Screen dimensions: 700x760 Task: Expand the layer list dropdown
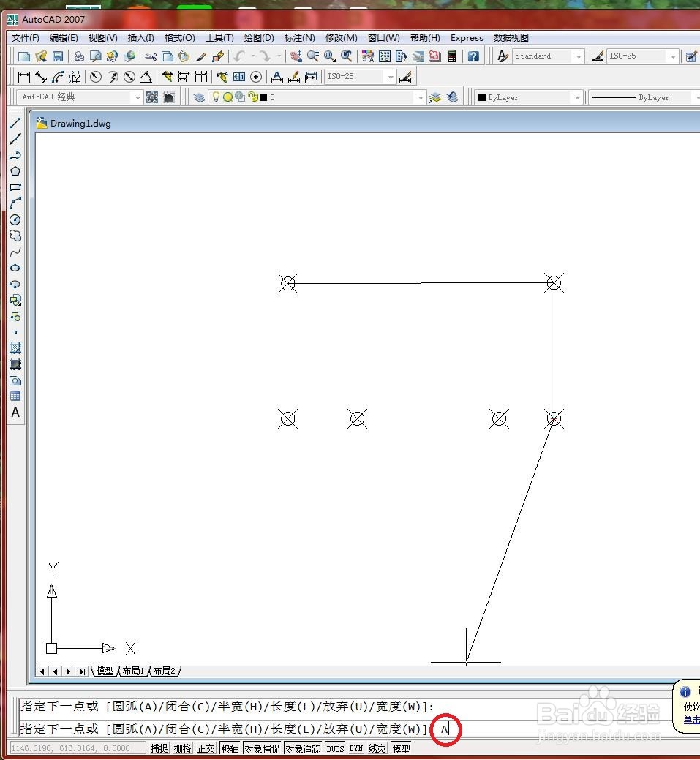[x=421, y=97]
